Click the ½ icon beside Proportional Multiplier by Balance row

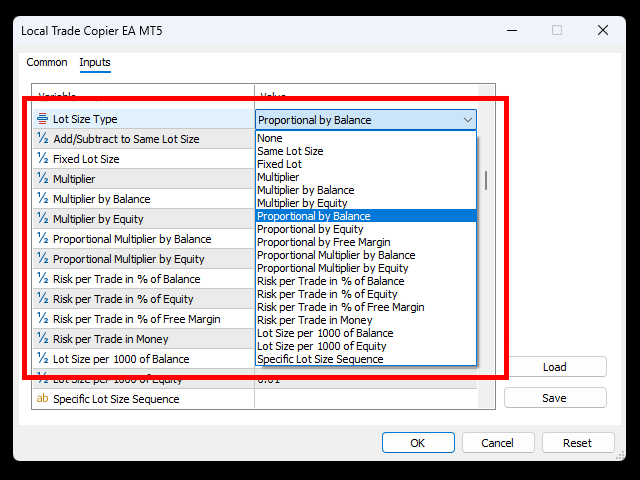pos(42,238)
